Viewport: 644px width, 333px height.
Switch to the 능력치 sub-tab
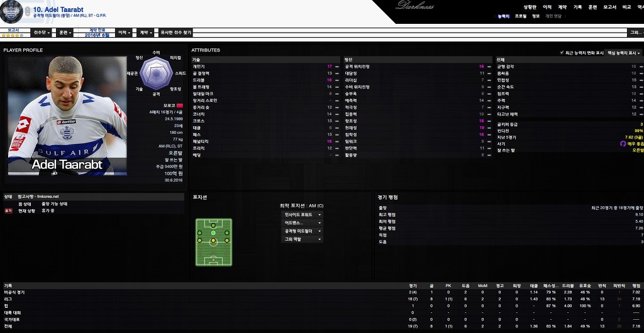point(504,16)
